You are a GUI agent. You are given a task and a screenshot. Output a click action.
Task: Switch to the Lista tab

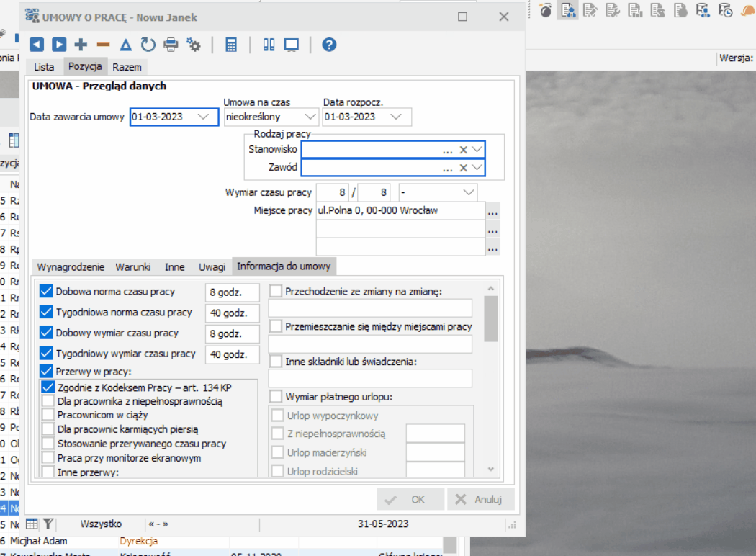pos(44,67)
